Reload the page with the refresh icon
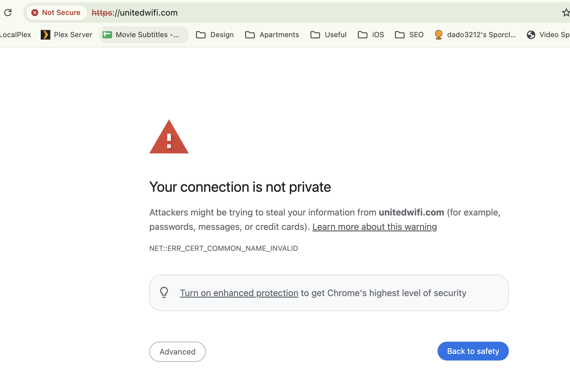 tap(8, 13)
